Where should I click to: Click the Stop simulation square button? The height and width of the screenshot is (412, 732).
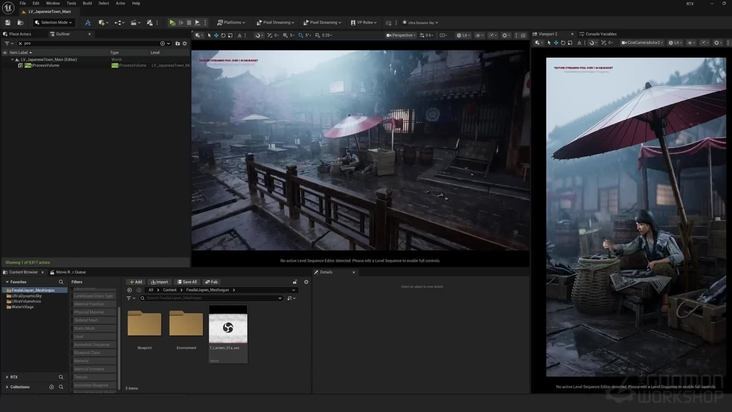click(x=189, y=22)
